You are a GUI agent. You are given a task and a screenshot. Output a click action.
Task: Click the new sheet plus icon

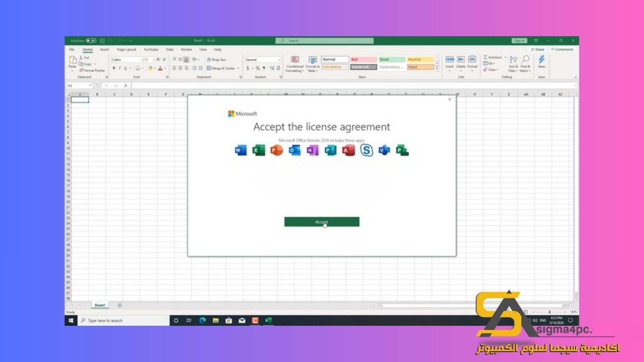[119, 305]
